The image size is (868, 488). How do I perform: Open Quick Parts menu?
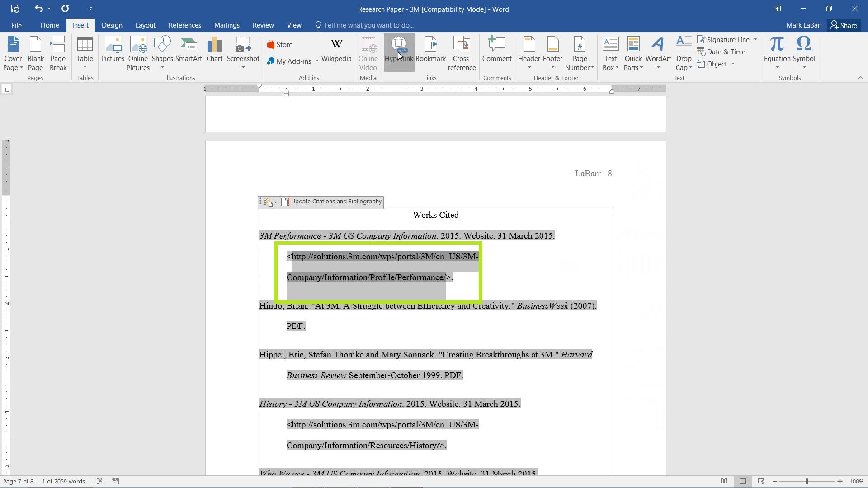pyautogui.click(x=633, y=53)
